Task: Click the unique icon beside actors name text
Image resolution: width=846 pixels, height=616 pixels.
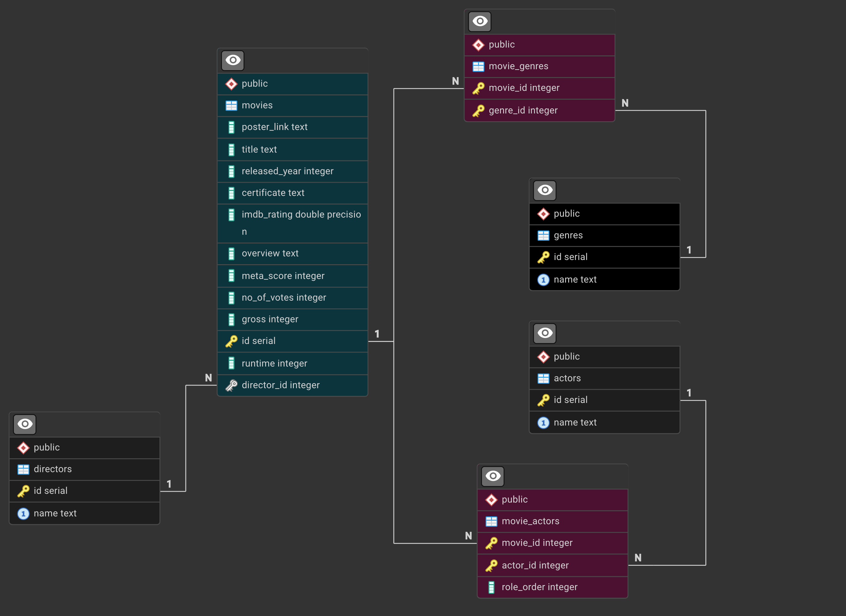Action: pos(543,423)
